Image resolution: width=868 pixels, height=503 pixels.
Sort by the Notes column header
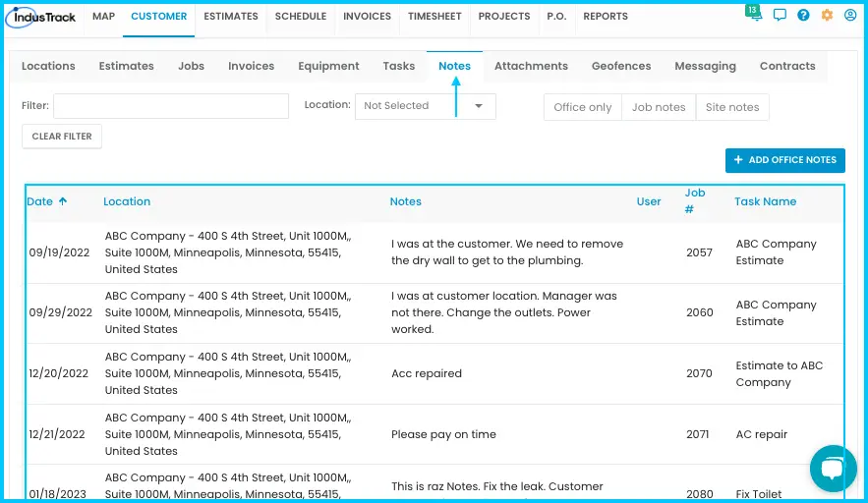click(x=406, y=201)
